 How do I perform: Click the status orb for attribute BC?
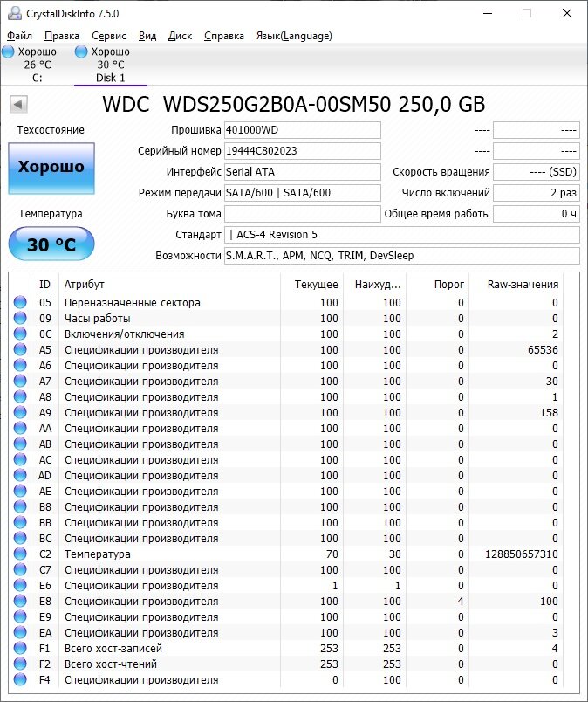point(20,538)
